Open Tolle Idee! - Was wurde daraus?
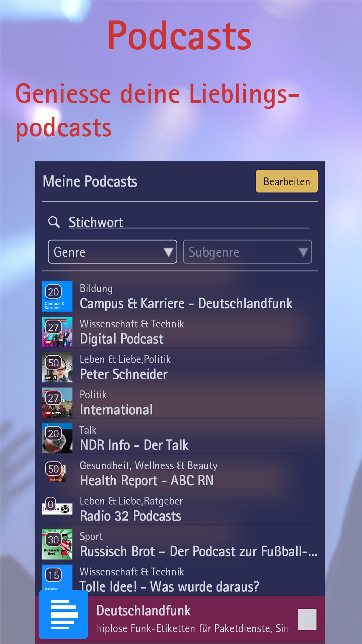The width and height of the screenshot is (362, 644). [x=169, y=586]
